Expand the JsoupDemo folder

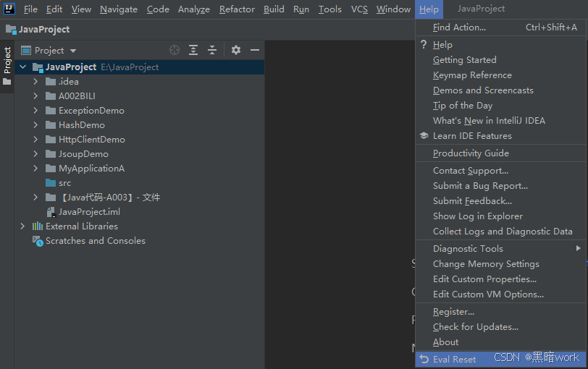click(x=35, y=153)
